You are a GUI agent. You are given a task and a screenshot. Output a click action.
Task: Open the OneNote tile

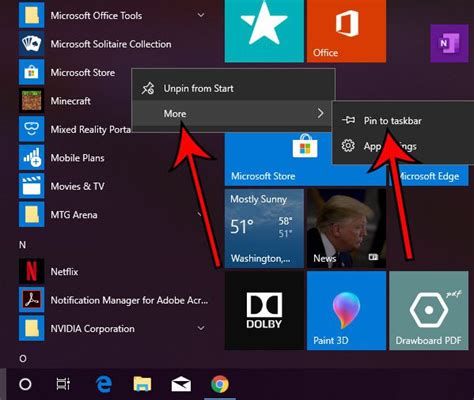click(449, 43)
